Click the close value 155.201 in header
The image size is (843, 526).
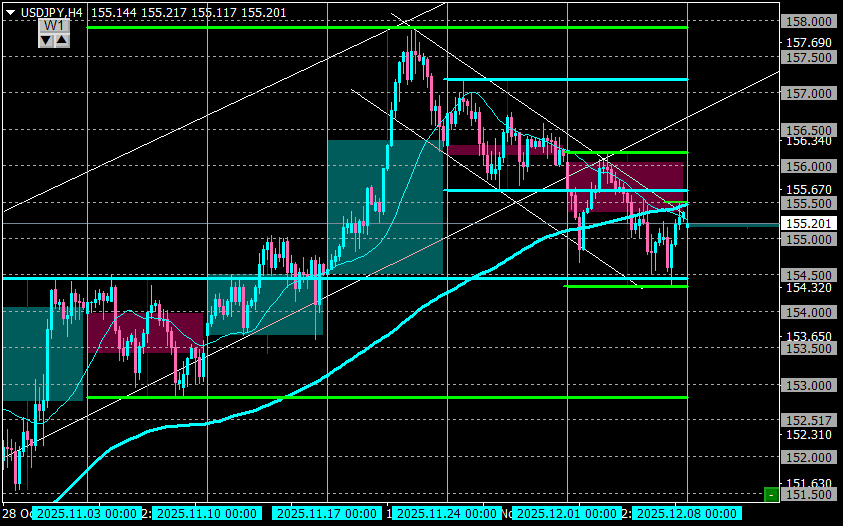click(263, 12)
